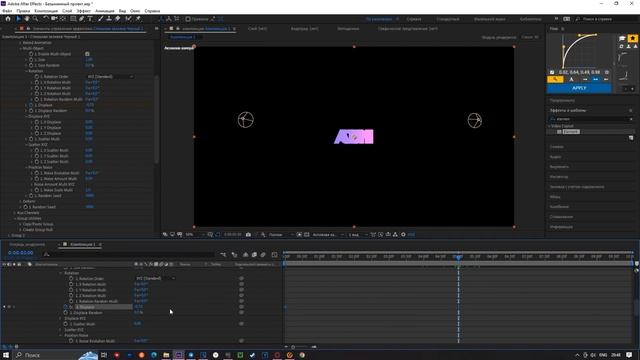Select the Rectangle shape tool
This screenshot has height=360, width=640.
click(73, 19)
